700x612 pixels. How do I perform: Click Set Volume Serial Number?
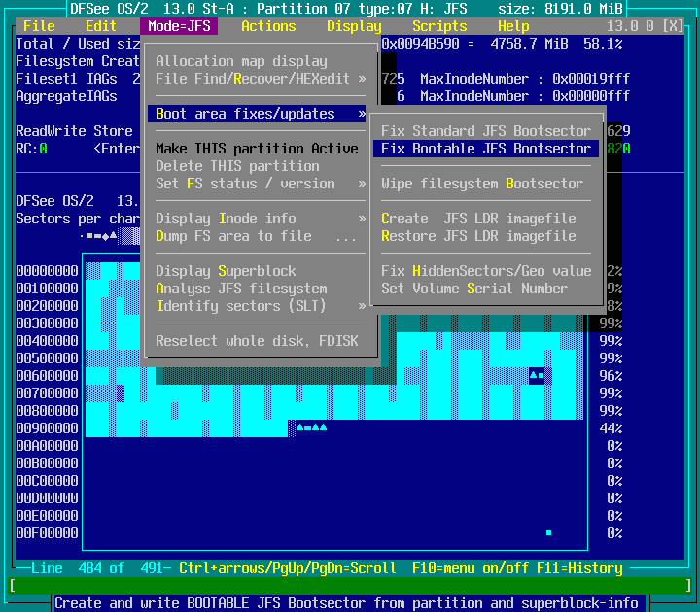coord(473,289)
